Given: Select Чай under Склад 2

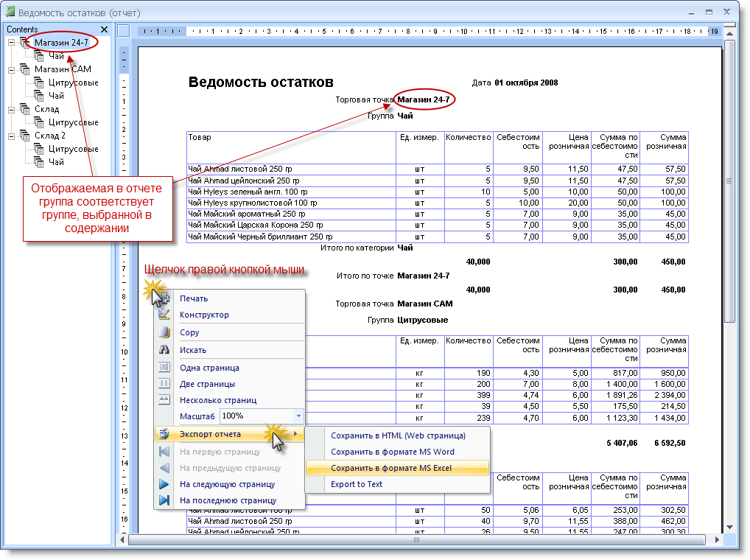Looking at the screenshot, I should point(56,162).
